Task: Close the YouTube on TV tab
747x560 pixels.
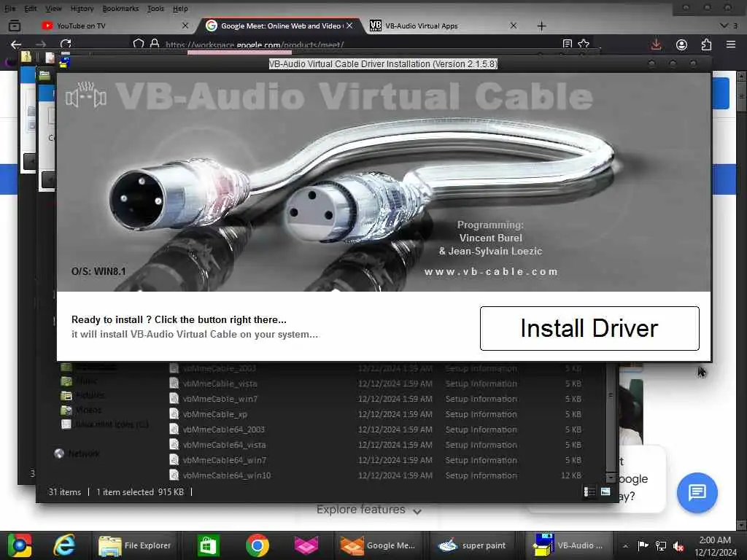Action: tap(185, 26)
